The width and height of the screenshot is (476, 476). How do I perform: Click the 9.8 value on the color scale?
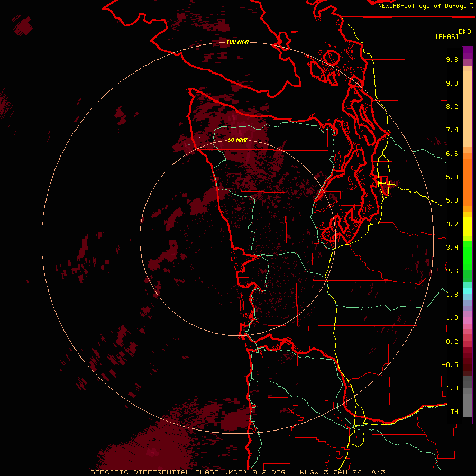pos(452,59)
